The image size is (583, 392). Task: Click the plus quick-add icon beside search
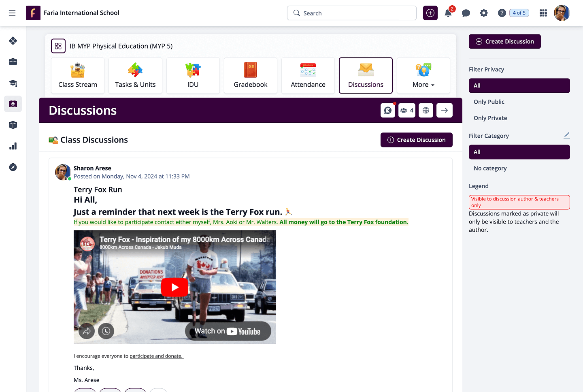(x=430, y=13)
